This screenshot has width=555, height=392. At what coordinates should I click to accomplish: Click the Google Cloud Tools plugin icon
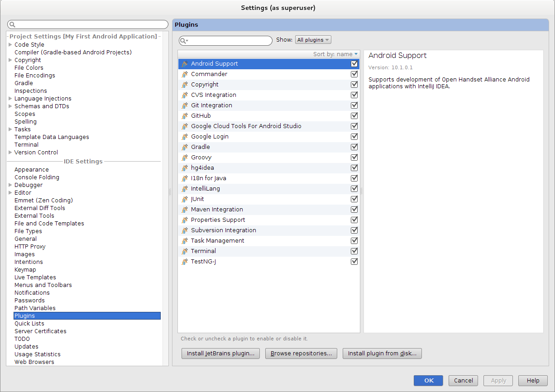tap(185, 126)
